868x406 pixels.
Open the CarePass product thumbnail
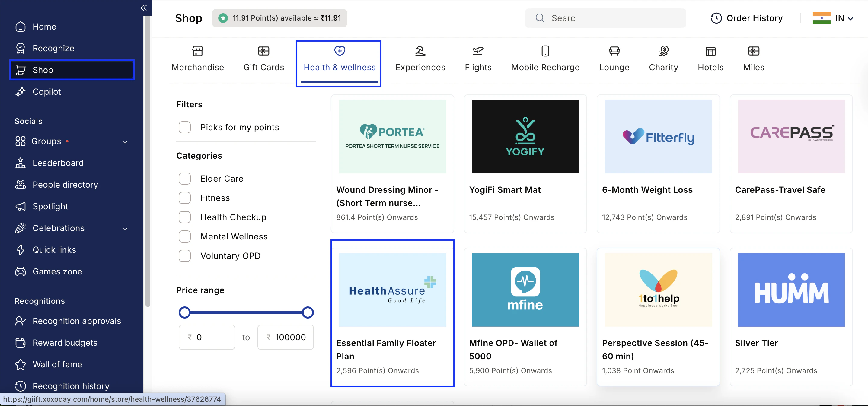tap(791, 136)
